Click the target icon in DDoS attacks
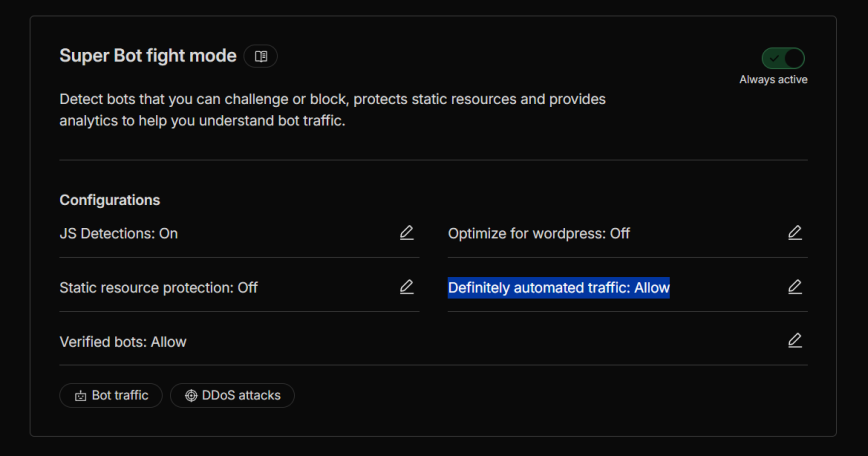 190,396
